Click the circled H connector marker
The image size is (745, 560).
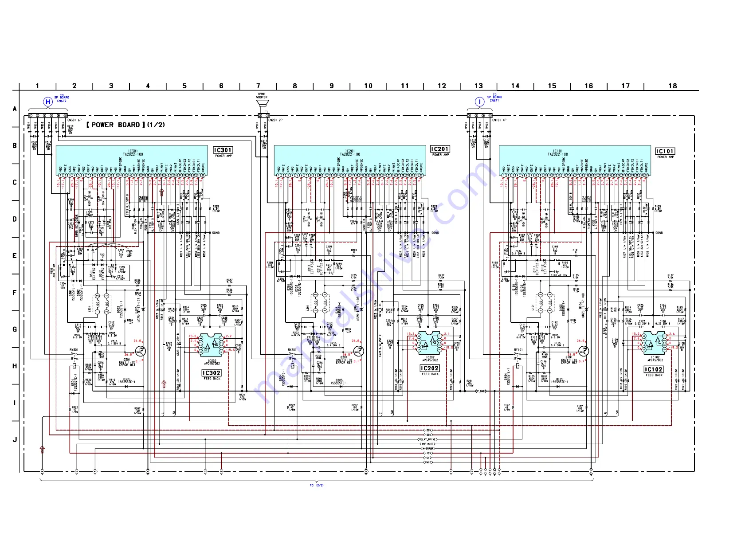[48, 102]
